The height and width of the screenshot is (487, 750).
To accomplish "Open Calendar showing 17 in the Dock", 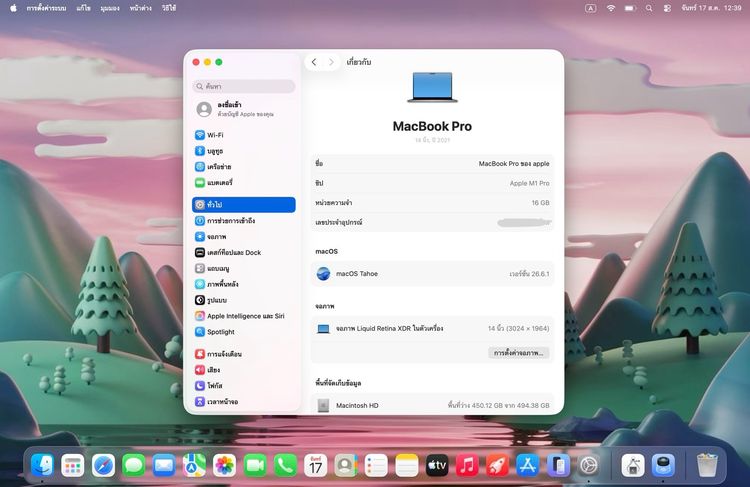I will [316, 465].
